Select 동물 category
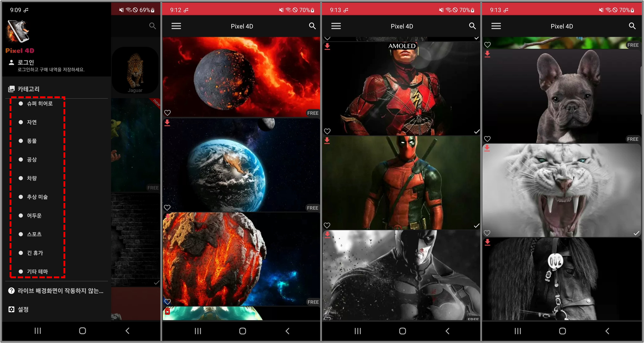 [x=32, y=141]
